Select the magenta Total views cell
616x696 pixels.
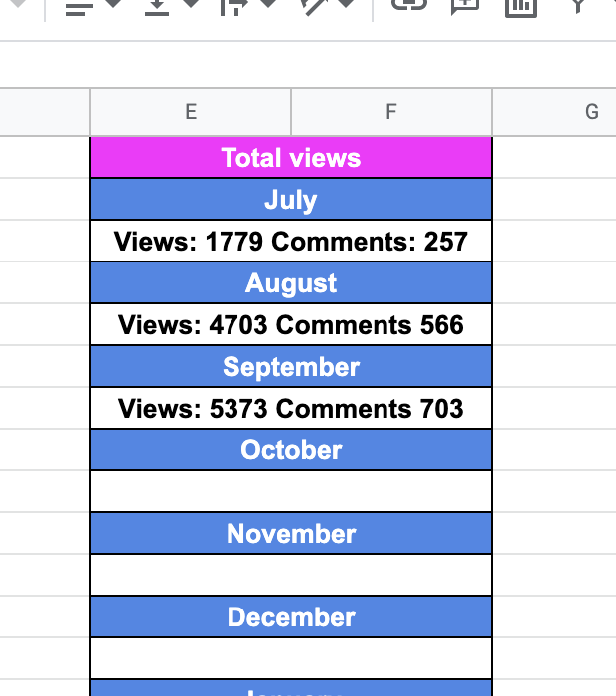pyautogui.click(x=291, y=158)
